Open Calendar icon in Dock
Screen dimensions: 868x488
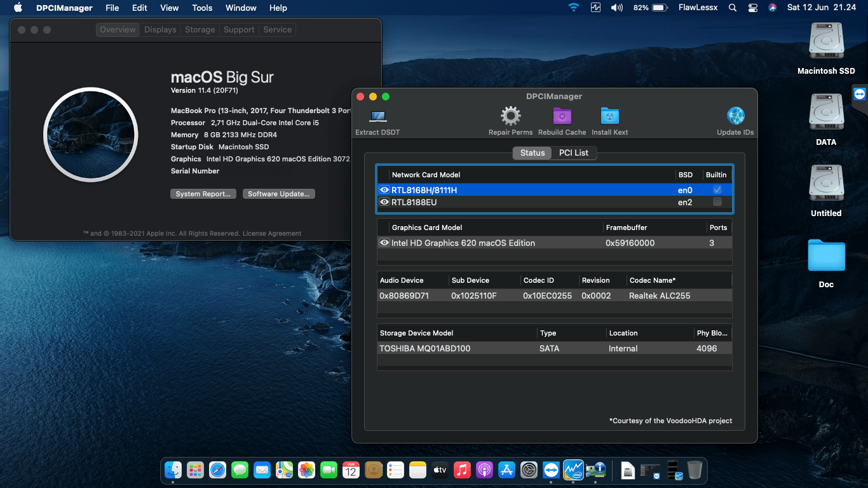pos(351,470)
